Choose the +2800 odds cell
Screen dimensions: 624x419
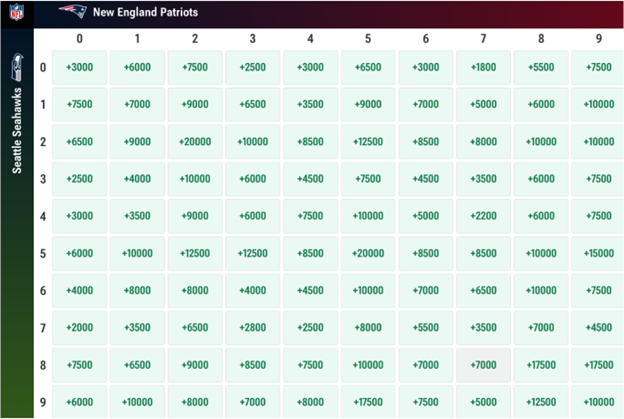251,328
